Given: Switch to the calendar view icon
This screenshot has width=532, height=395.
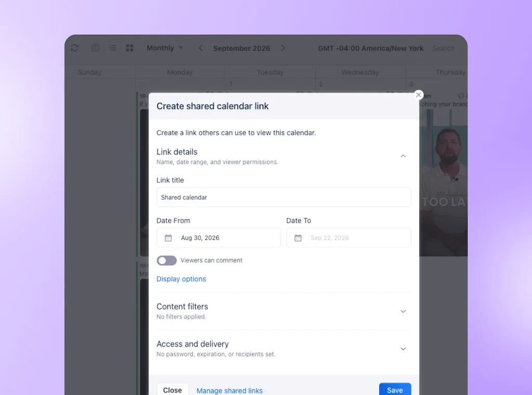Looking at the screenshot, I should click(x=96, y=48).
